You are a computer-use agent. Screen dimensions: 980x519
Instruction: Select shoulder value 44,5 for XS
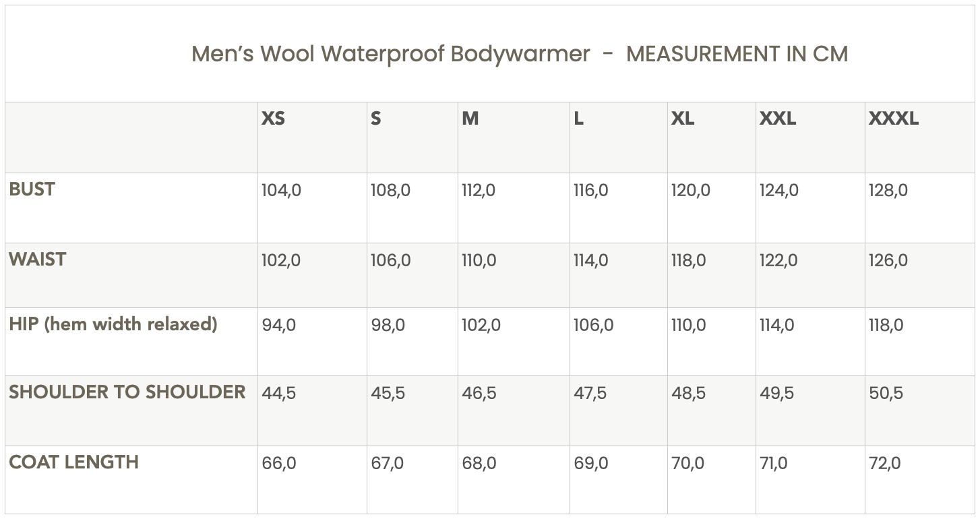[x=278, y=394]
